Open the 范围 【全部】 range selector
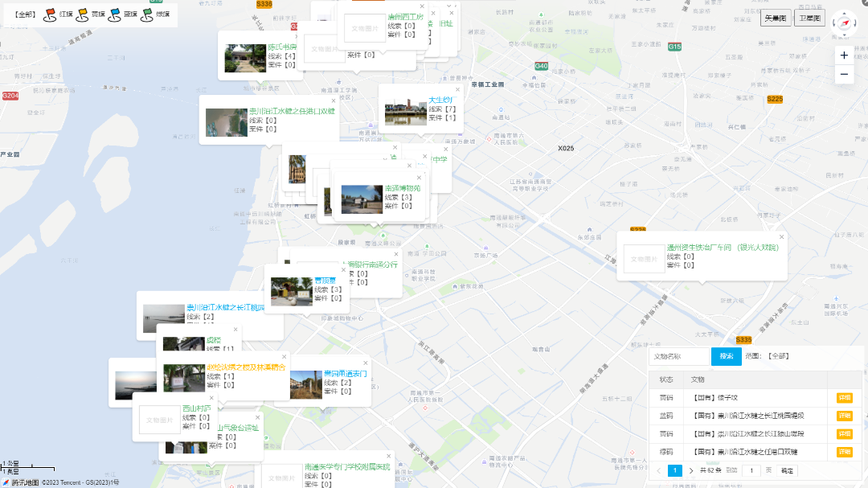Viewport: 868px width, 488px height. click(779, 356)
